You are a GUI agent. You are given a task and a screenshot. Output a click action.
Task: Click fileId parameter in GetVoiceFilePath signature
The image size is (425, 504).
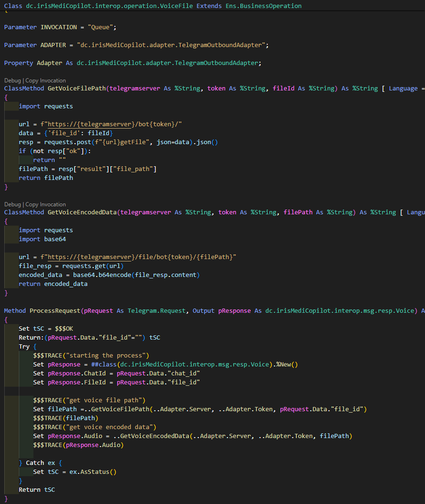tap(284, 89)
